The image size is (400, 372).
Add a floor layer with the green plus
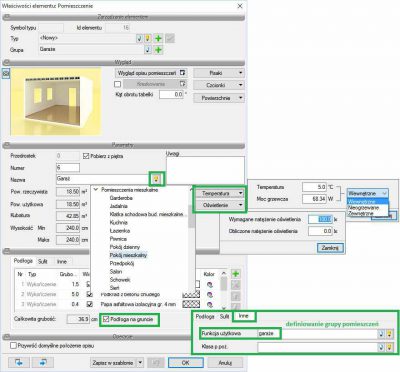(236, 274)
